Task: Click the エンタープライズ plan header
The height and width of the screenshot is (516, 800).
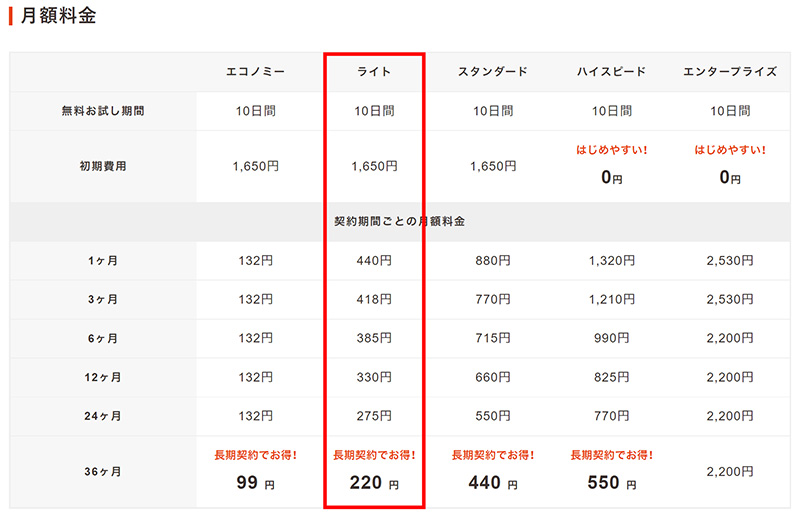Action: pos(730,72)
